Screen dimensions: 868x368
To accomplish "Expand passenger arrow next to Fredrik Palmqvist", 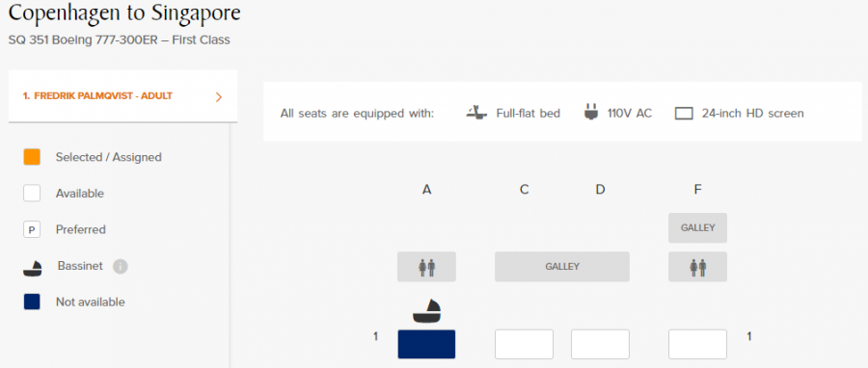I will (x=219, y=97).
